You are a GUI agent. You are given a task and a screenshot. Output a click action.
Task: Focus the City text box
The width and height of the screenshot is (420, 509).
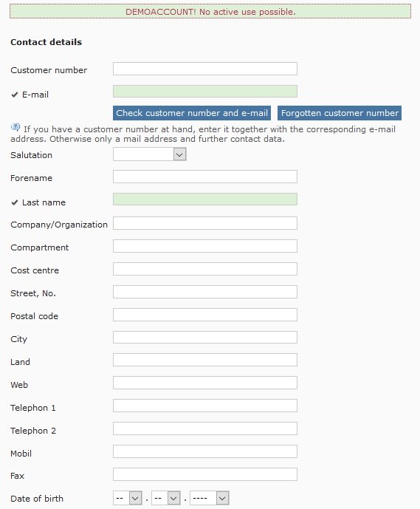205,338
